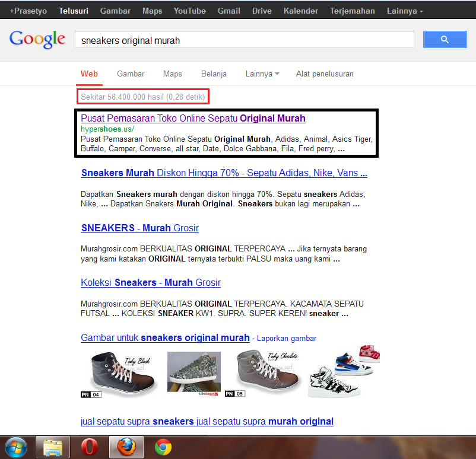Open the Koleksi Sneakers - Murah Grosir result
Screen dimensions: 476x459
pos(151,282)
